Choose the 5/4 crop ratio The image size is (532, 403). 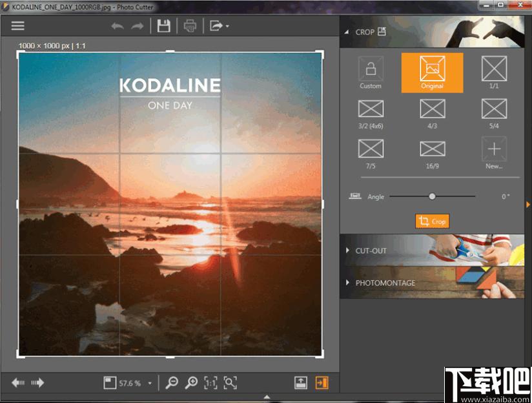[x=494, y=114]
